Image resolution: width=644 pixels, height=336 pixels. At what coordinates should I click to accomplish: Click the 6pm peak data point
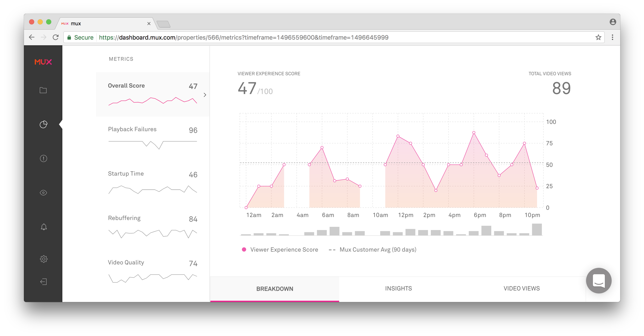473,132
